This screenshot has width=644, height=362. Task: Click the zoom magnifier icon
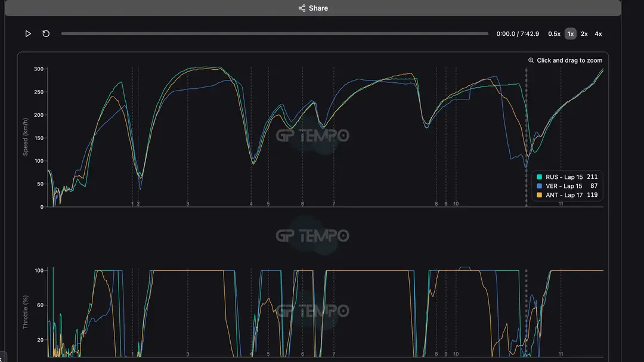pyautogui.click(x=531, y=60)
